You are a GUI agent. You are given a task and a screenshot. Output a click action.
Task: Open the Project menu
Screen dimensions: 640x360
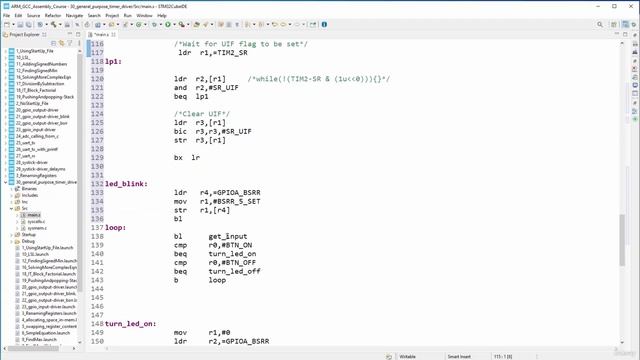[112, 16]
